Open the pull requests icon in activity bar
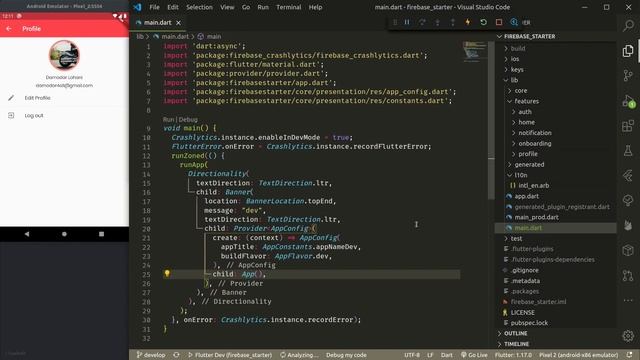This screenshot has height=360, width=640. pyautogui.click(x=628, y=275)
